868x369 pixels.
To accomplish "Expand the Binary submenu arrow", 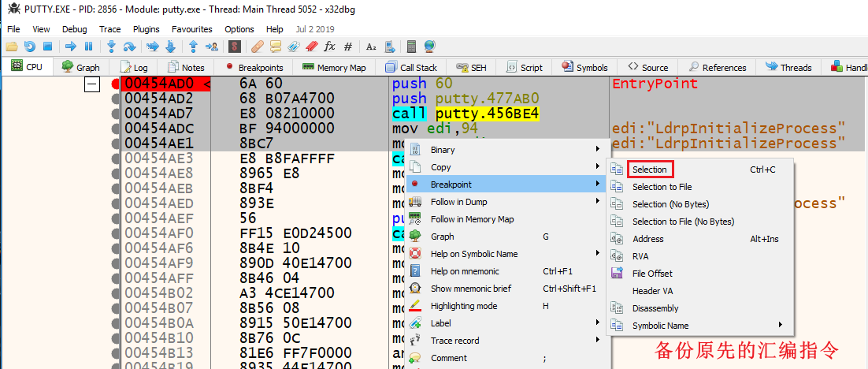I will coord(597,150).
